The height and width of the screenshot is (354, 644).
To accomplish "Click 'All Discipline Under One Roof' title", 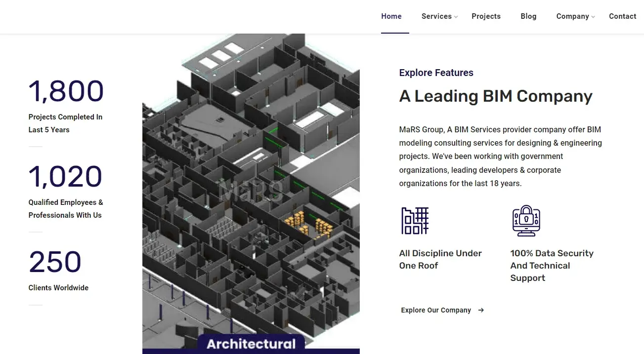I will coord(440,259).
